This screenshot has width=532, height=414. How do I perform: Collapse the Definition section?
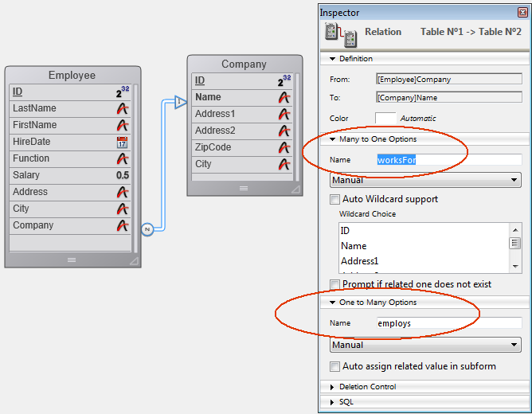coord(331,59)
